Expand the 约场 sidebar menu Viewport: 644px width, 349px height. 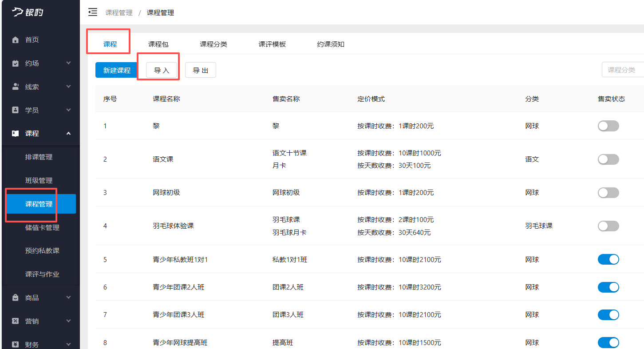tap(40, 63)
